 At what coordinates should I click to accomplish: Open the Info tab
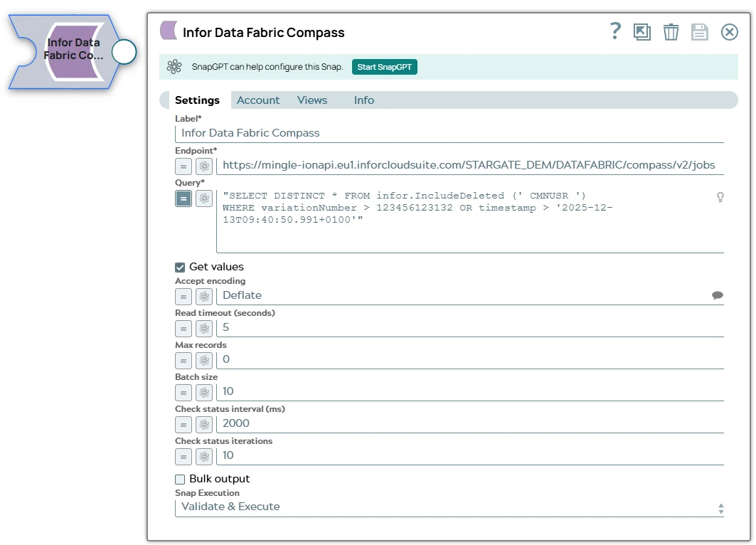click(x=364, y=100)
